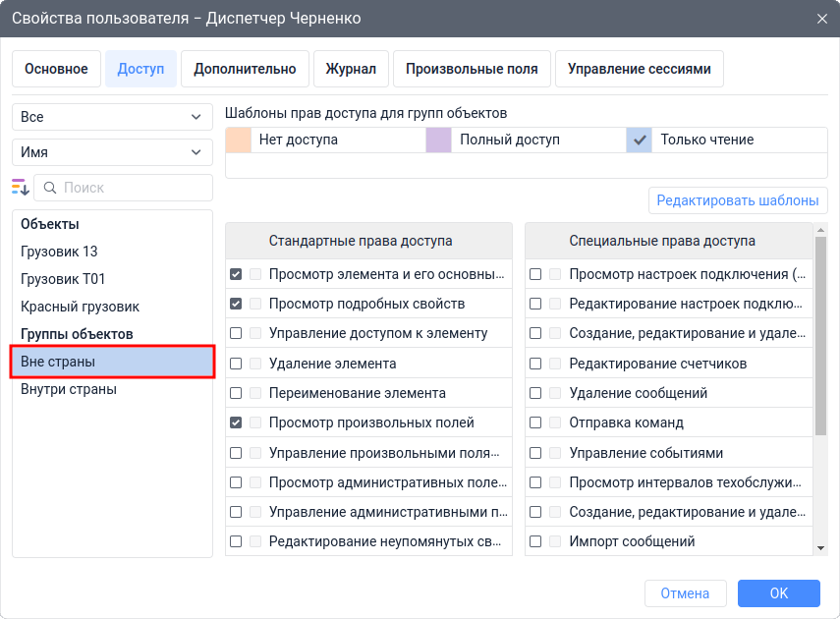
Task: Click scrollbar up arrow in special rights
Action: [x=820, y=230]
